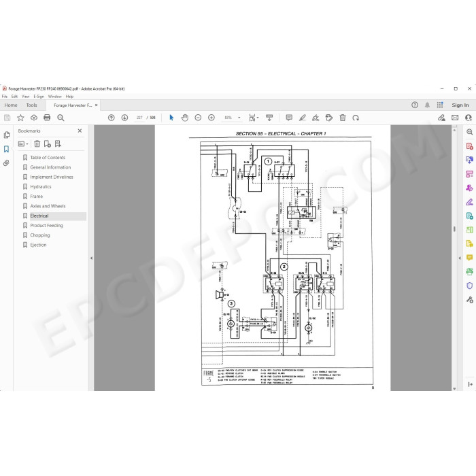Click the Save file icon
Image resolution: width=476 pixels, height=476 pixels.
7,118
